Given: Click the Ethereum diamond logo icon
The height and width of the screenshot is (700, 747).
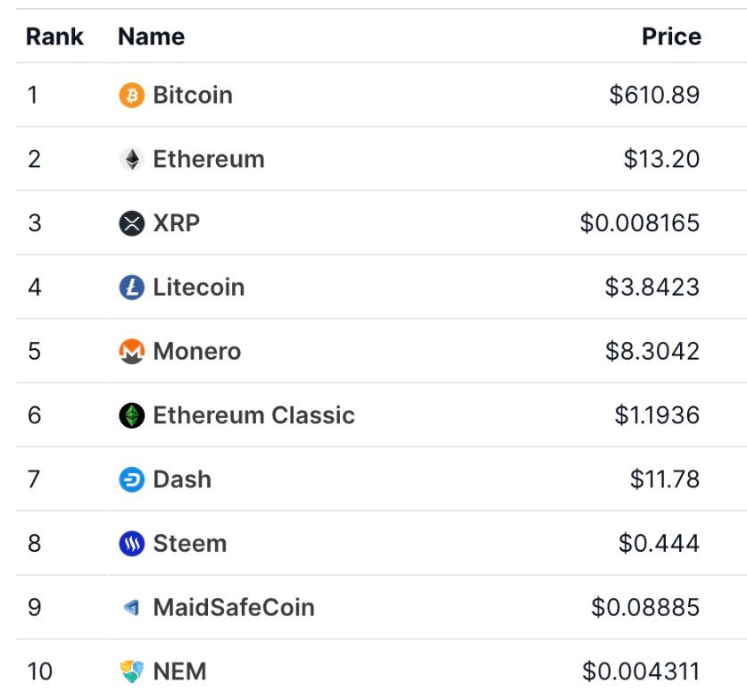Looking at the screenshot, I should [131, 159].
